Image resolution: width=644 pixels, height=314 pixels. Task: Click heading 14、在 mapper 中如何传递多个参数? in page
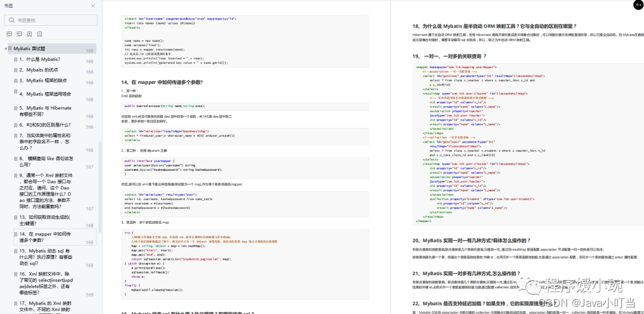162,82
